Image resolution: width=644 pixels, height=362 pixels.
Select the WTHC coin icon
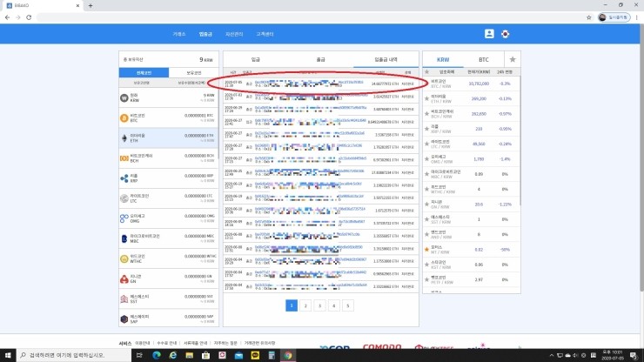pyautogui.click(x=124, y=258)
